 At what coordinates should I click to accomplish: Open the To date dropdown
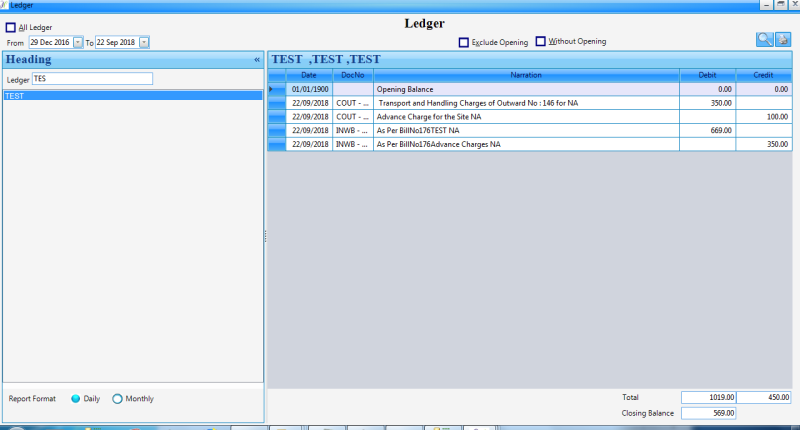[x=144, y=43]
